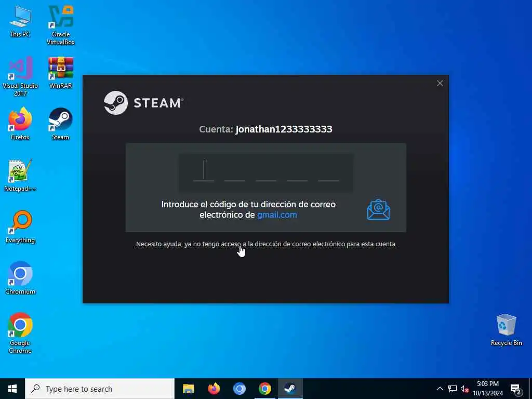Open WinRAR desktop shortcut
Screen dimensions: 532x399
point(61,73)
